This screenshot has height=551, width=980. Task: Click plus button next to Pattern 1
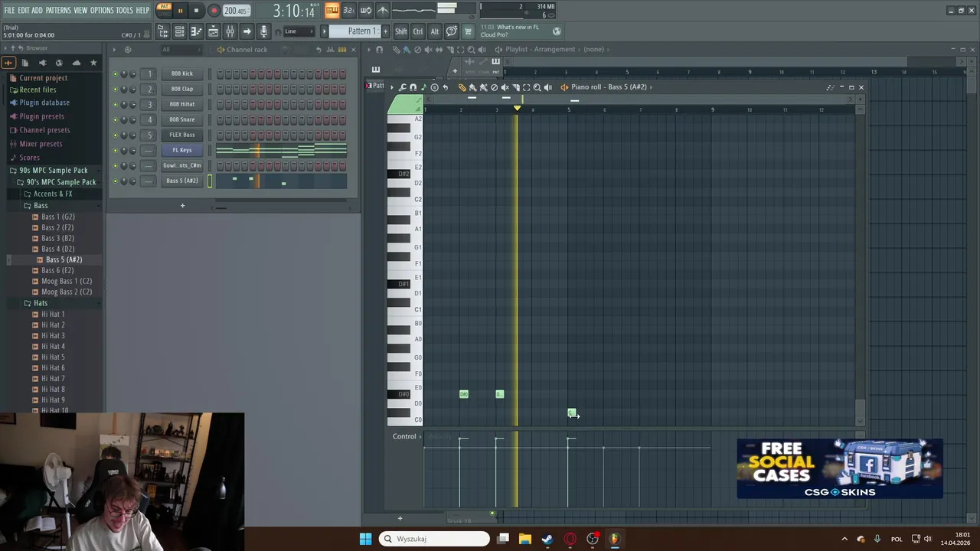pyautogui.click(x=384, y=31)
